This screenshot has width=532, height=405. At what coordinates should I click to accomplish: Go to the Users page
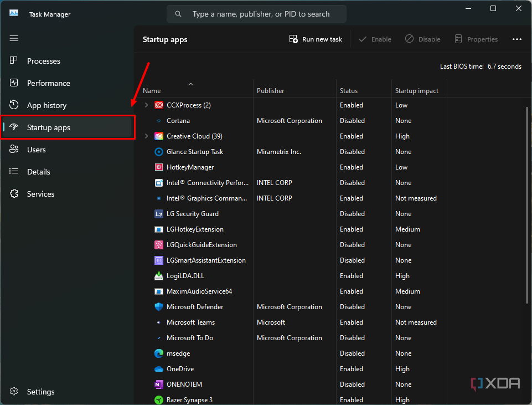click(x=66, y=150)
